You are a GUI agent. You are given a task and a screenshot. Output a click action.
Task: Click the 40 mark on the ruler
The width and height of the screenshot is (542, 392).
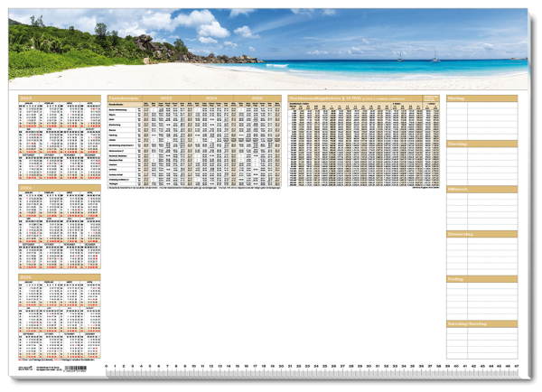point(456,366)
